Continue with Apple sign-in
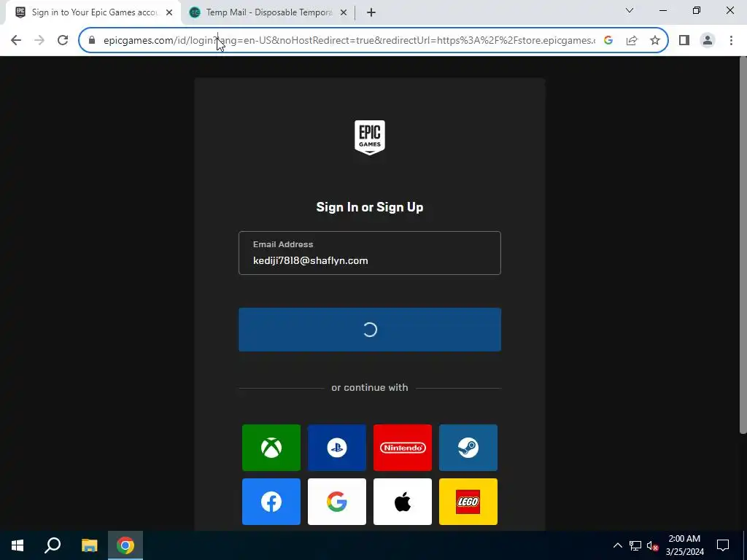 pyautogui.click(x=403, y=502)
